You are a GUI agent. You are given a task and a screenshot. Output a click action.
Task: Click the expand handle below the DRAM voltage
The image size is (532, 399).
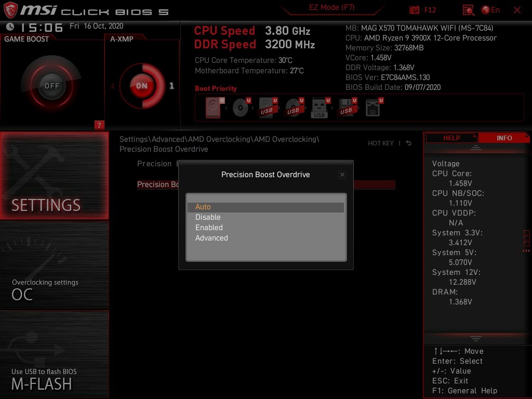(476, 339)
